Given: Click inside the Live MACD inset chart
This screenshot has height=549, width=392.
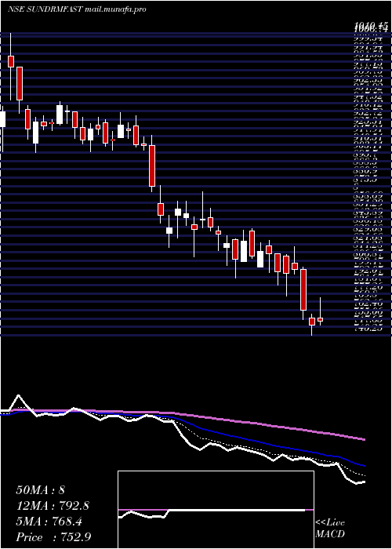Looking at the screenshot, I should [216, 510].
